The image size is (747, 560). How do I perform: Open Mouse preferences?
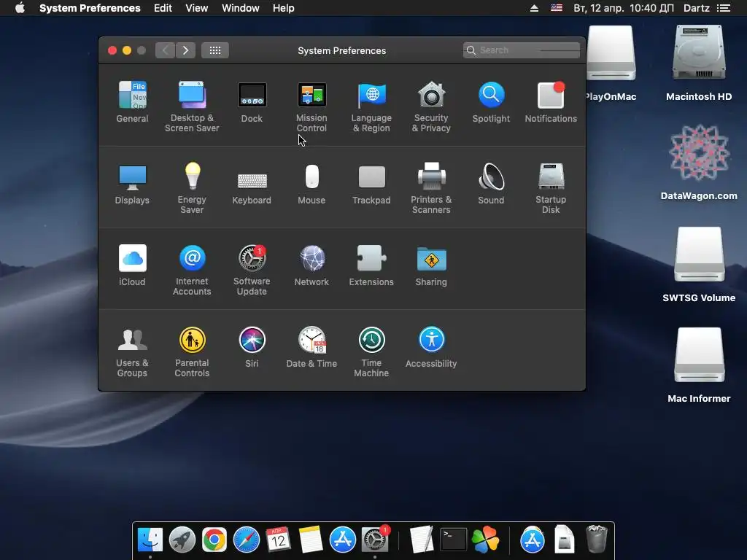point(311,184)
